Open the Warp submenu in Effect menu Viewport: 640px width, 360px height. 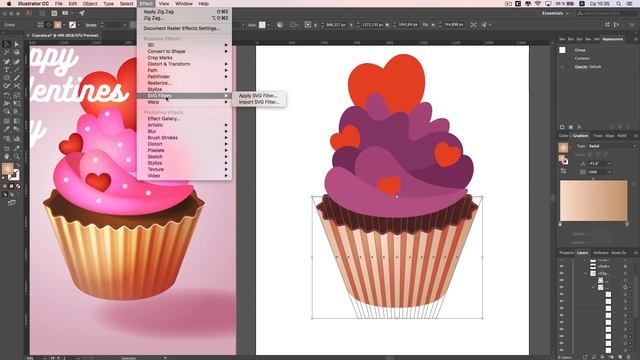point(184,102)
